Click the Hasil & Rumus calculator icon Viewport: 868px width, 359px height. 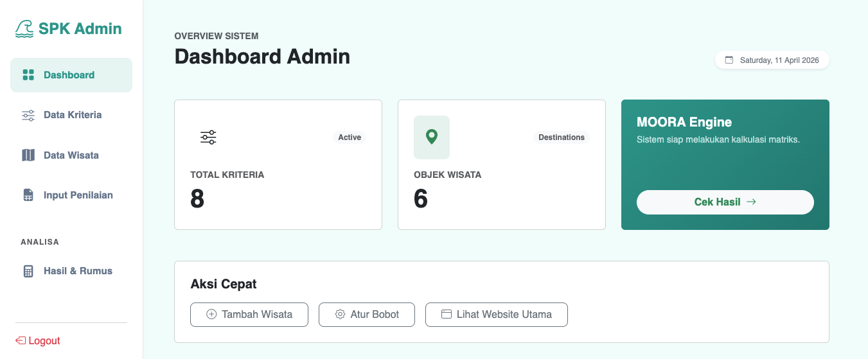tap(28, 271)
